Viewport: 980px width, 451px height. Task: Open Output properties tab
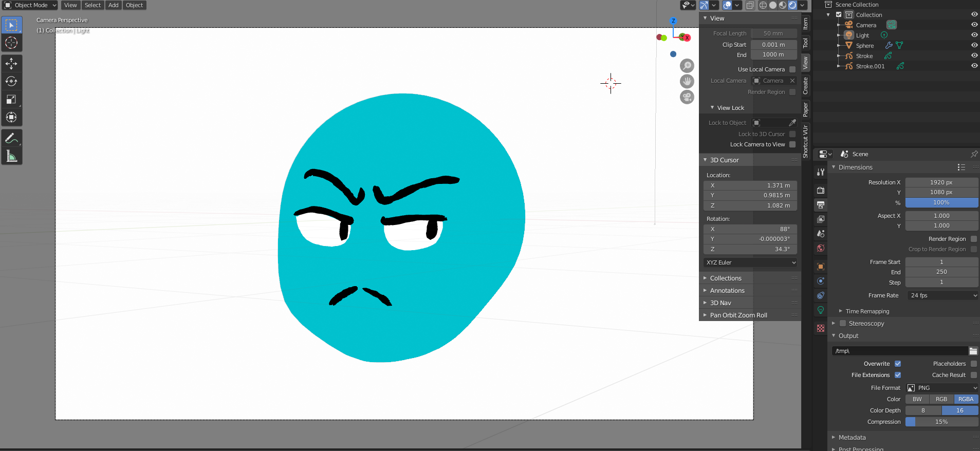821,204
